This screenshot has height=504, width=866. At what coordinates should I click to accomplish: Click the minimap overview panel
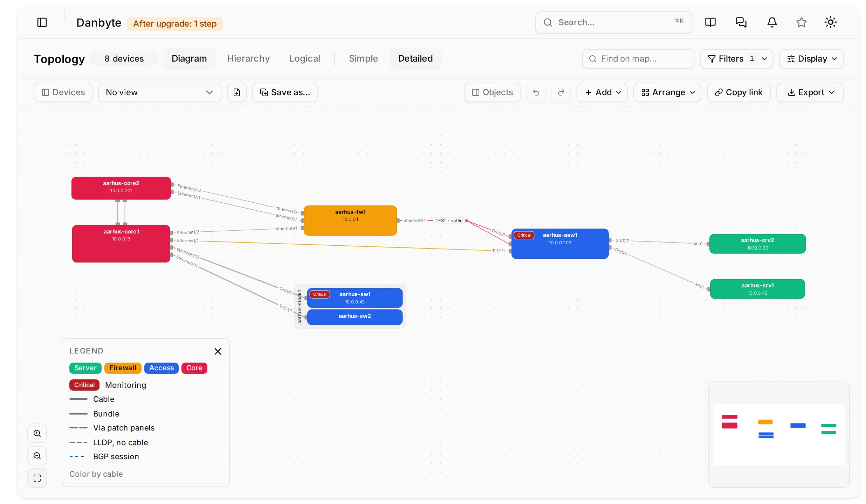[779, 434]
